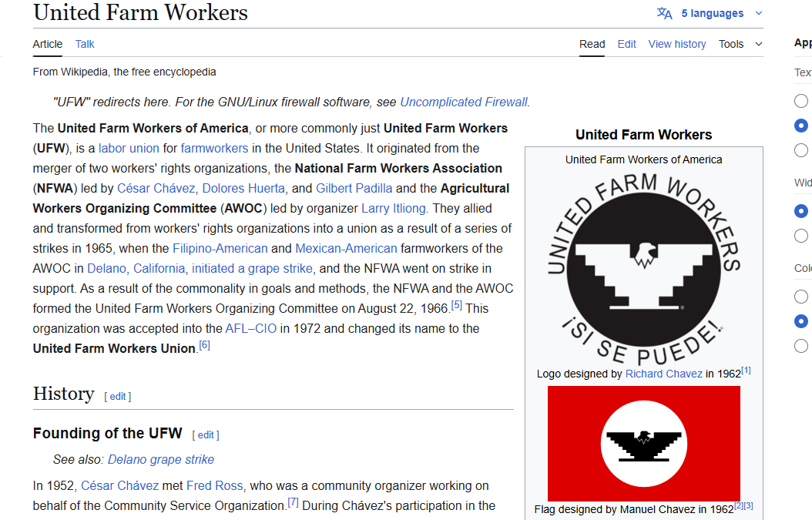Open the Mexican-American link
The width and height of the screenshot is (812, 520).
point(346,248)
